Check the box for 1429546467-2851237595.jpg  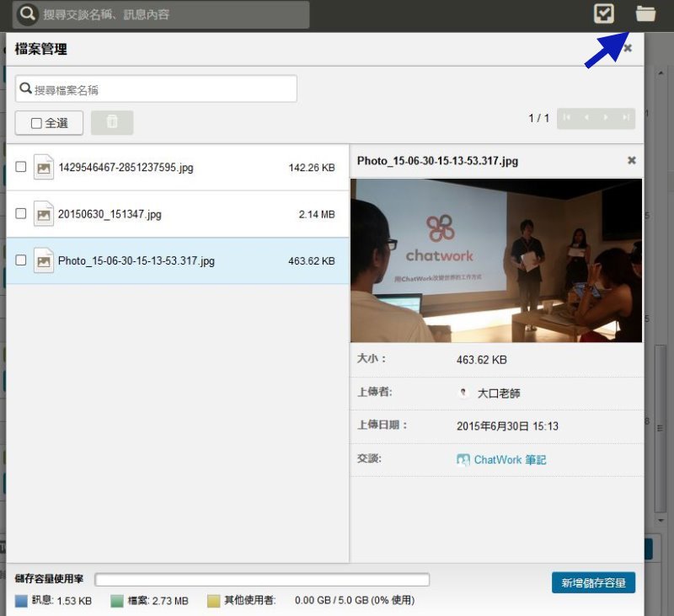[x=20, y=166]
